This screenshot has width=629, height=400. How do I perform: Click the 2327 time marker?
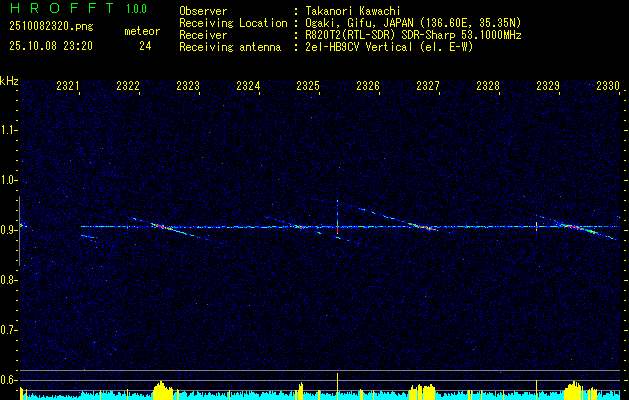[x=428, y=85]
